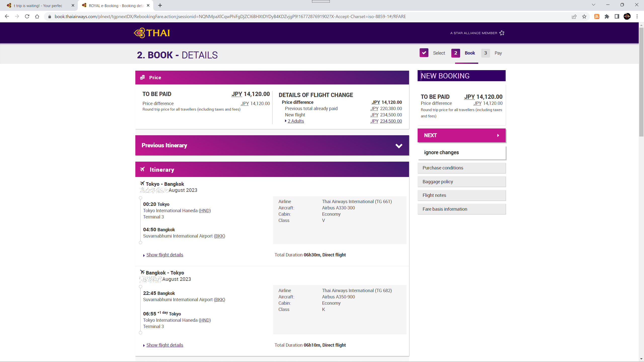Click the NEXT button
644x362 pixels.
point(462,135)
